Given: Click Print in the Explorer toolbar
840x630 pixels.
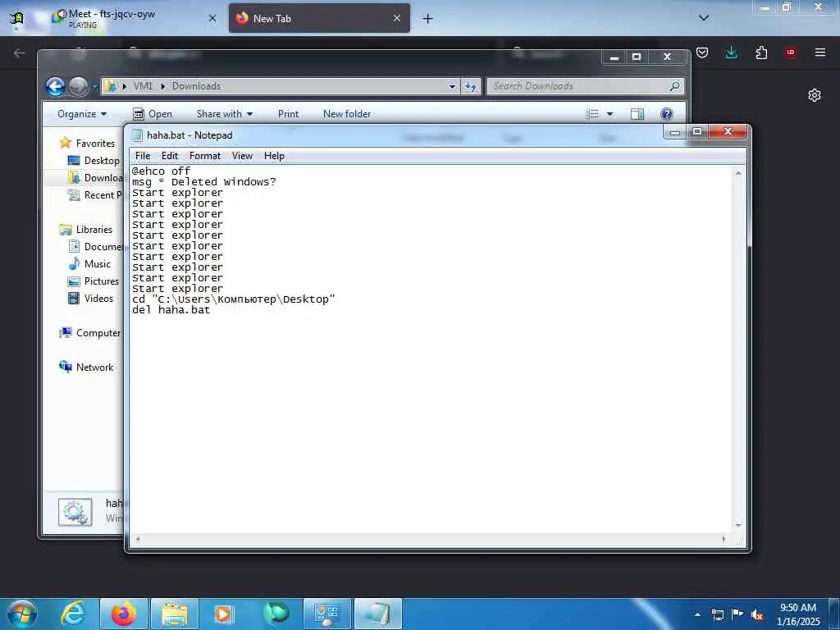Looking at the screenshot, I should [288, 114].
